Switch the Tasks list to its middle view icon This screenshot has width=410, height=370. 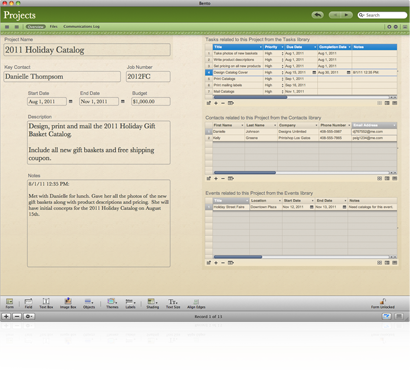click(387, 103)
